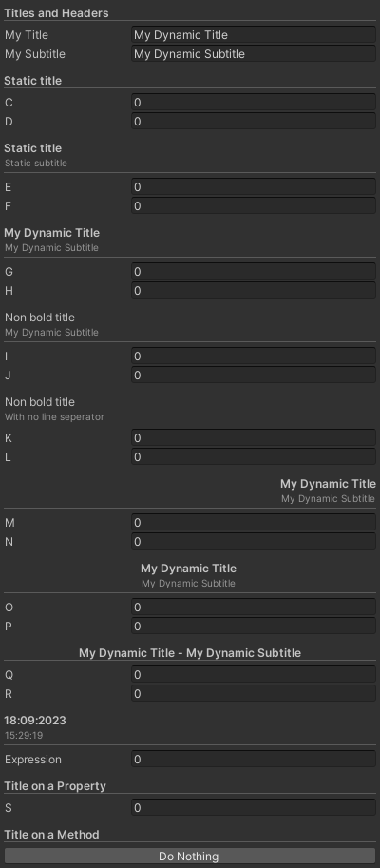This screenshot has width=380, height=868.
Task: Click the S property field
Action: point(254,808)
